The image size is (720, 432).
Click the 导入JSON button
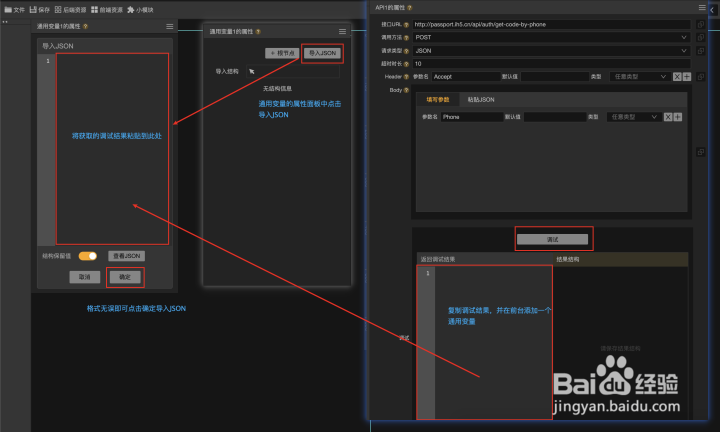(x=322, y=53)
